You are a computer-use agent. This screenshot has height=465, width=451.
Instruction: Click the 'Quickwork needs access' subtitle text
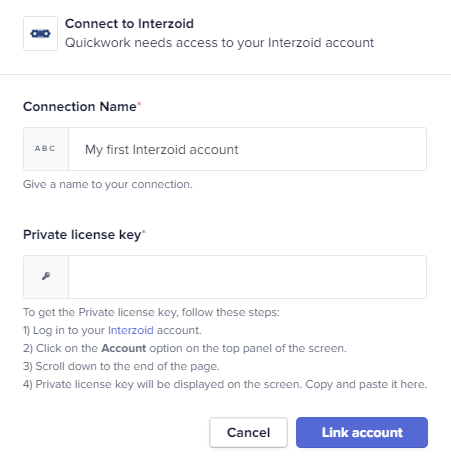coord(219,43)
